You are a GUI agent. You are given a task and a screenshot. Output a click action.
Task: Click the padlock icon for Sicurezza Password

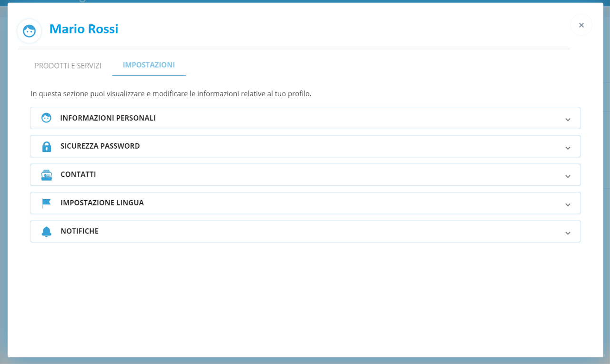[x=46, y=146]
